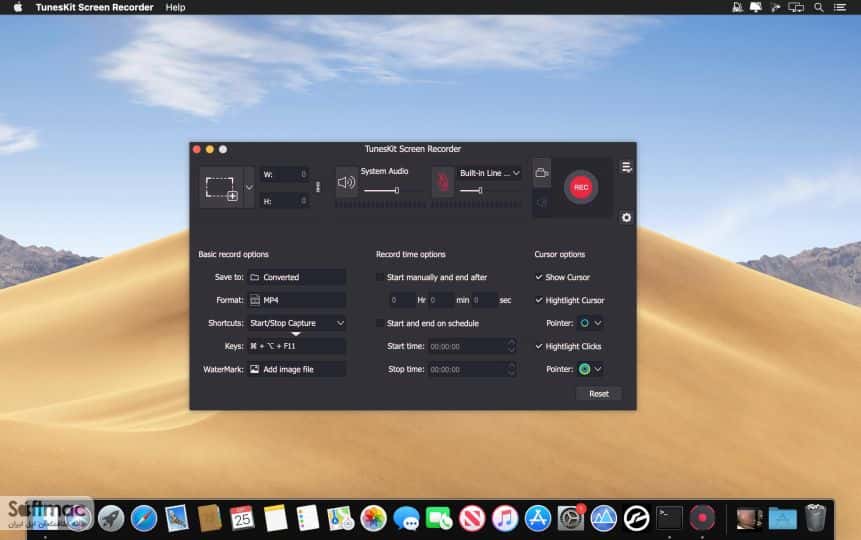Uncheck the Highlight Cursor option

coord(539,300)
